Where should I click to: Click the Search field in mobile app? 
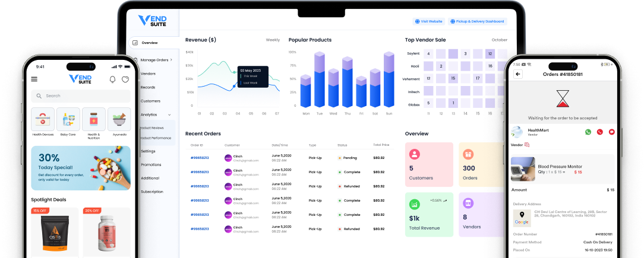pyautogui.click(x=81, y=95)
